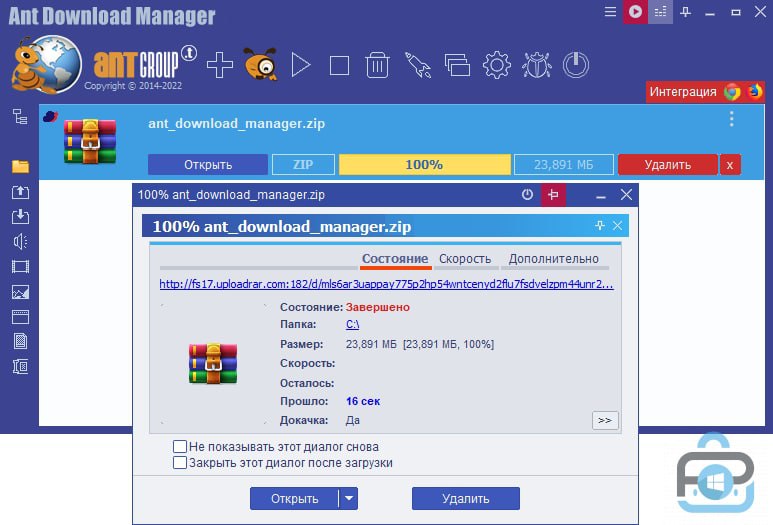Screen dimensions: 773x525
Task: Select the yellow folder category in sidebar
Action: tap(20, 167)
